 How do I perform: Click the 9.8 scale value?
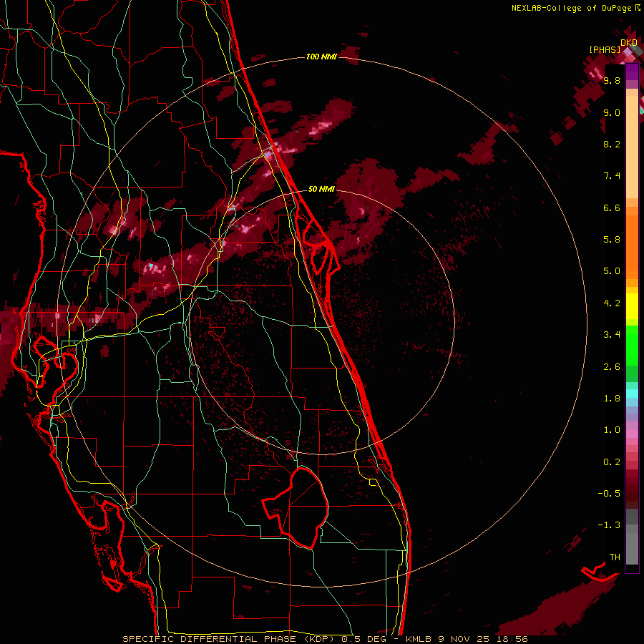pyautogui.click(x=612, y=80)
